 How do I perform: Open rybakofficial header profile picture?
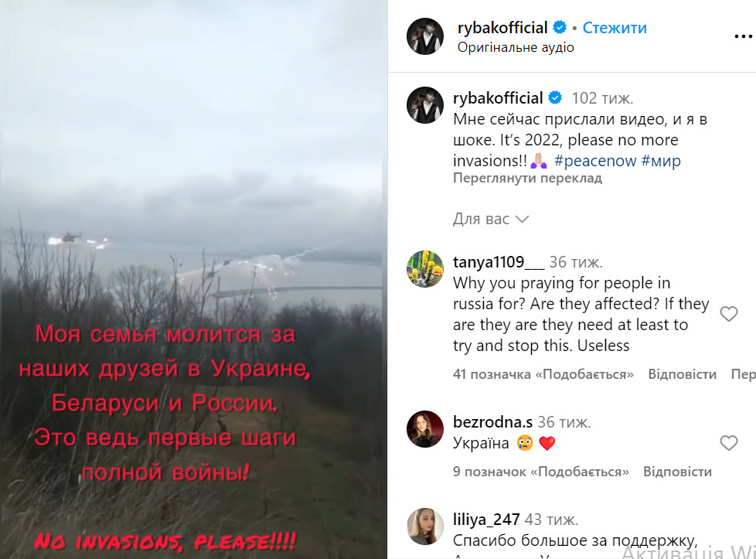pyautogui.click(x=425, y=36)
